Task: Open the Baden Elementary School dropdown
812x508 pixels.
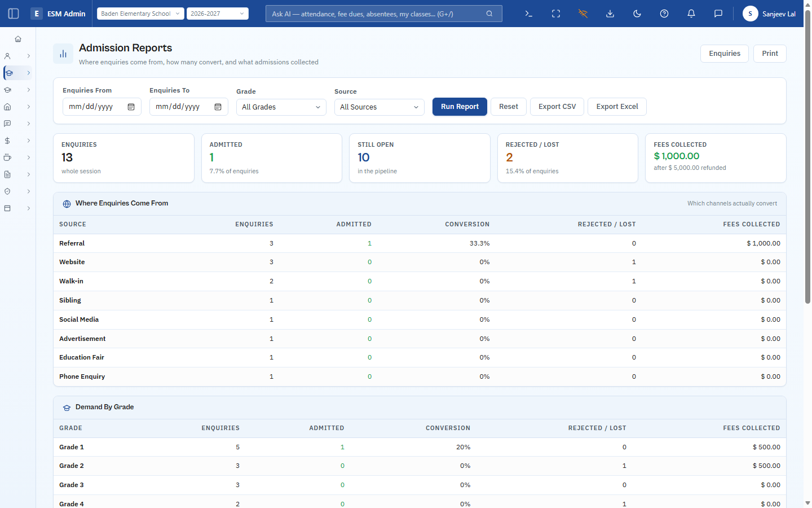Action: 140,14
